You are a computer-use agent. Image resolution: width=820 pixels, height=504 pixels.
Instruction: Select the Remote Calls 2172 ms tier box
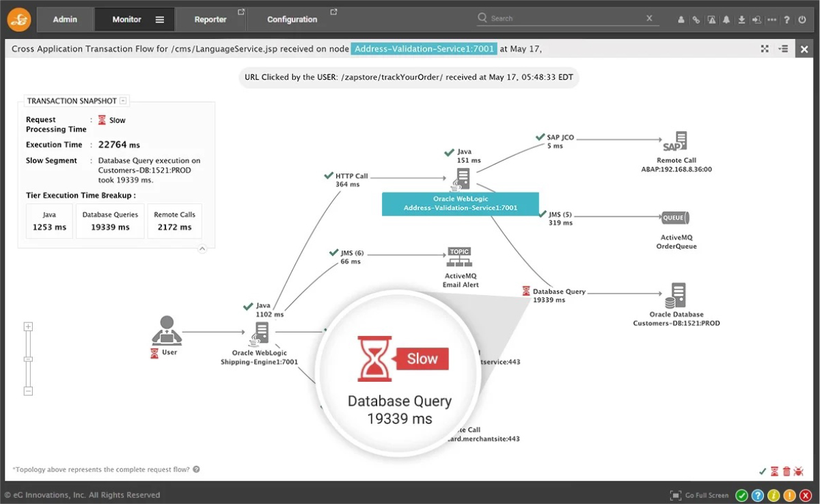pos(174,221)
